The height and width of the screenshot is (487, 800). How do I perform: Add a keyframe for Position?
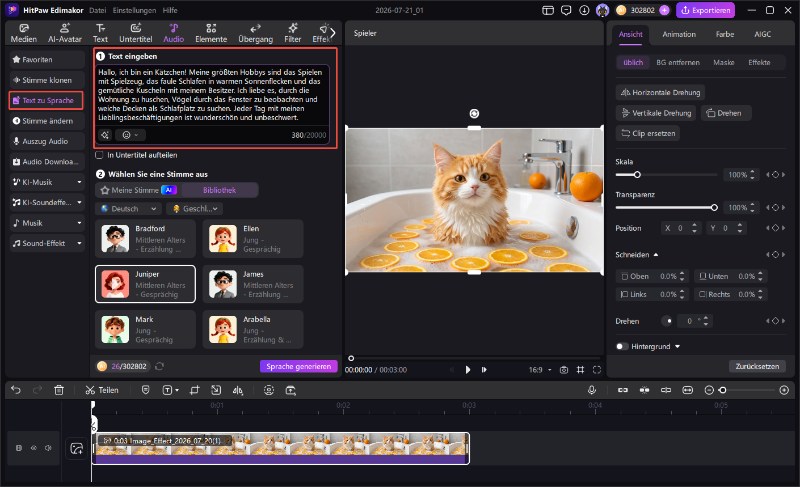(x=776, y=228)
